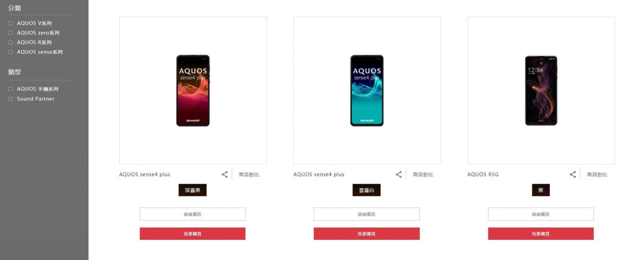Click the share icon for AQUOS R5G

(x=573, y=175)
